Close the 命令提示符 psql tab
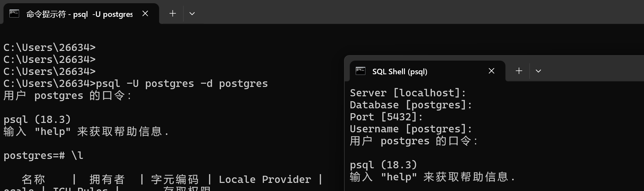Image resolution: width=644 pixels, height=191 pixels. (x=145, y=14)
